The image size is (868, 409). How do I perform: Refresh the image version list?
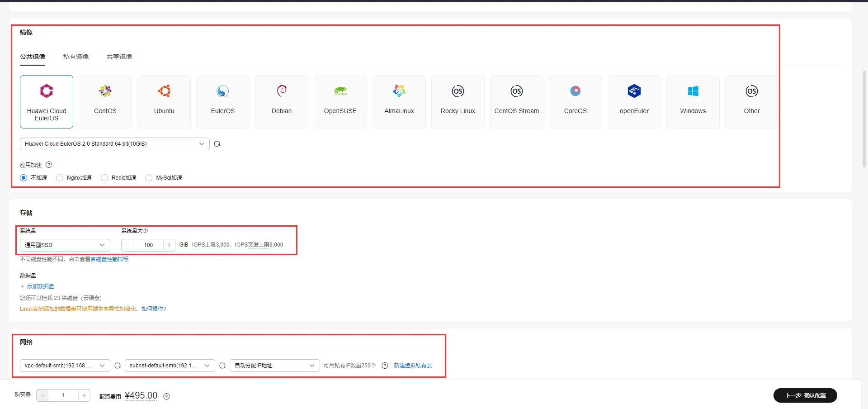pyautogui.click(x=217, y=144)
